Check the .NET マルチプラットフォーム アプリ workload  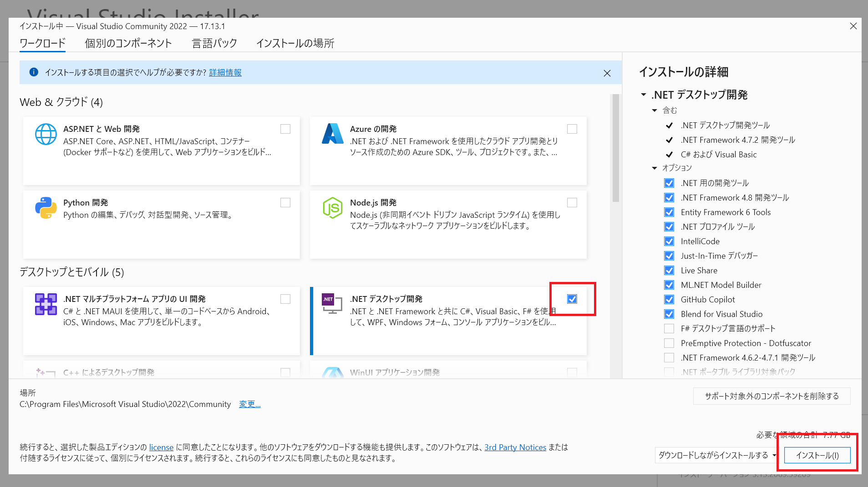tap(285, 299)
